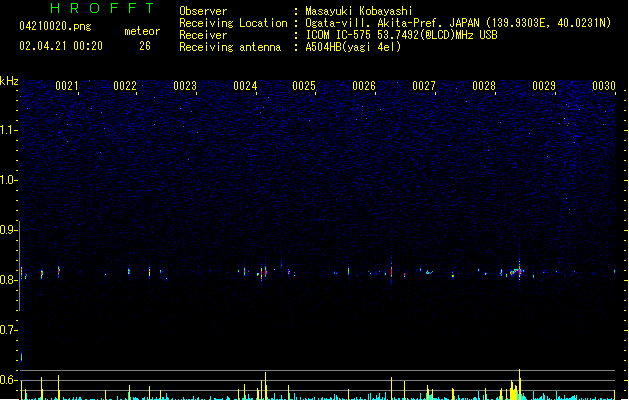Click the 0.8 frequency axis label
The image size is (629, 400).
click(8, 280)
